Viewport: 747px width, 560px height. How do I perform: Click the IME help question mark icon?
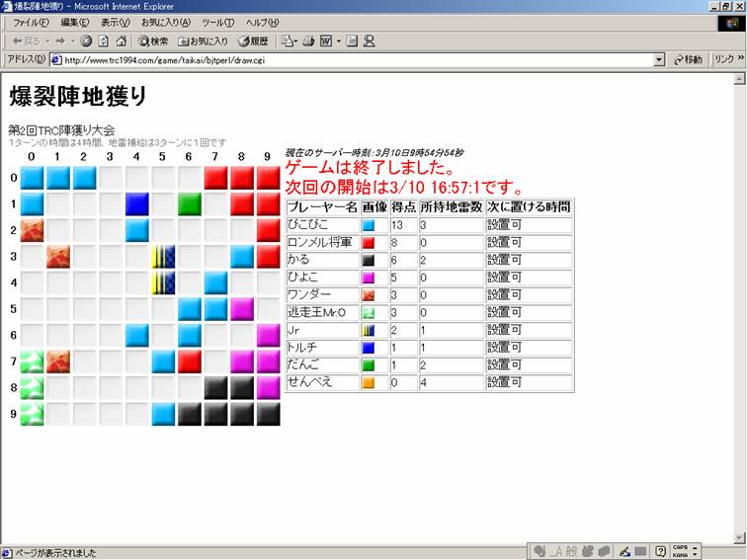pyautogui.click(x=660, y=551)
